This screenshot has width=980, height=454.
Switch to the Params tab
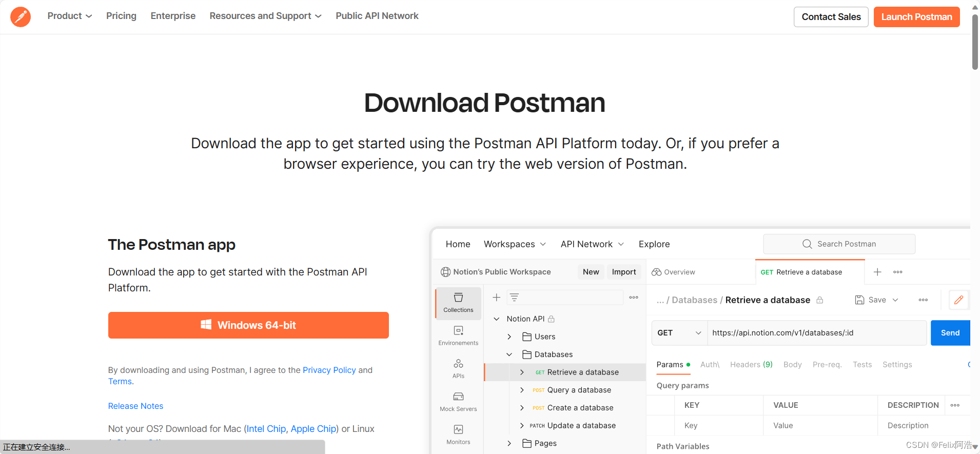pos(673,365)
